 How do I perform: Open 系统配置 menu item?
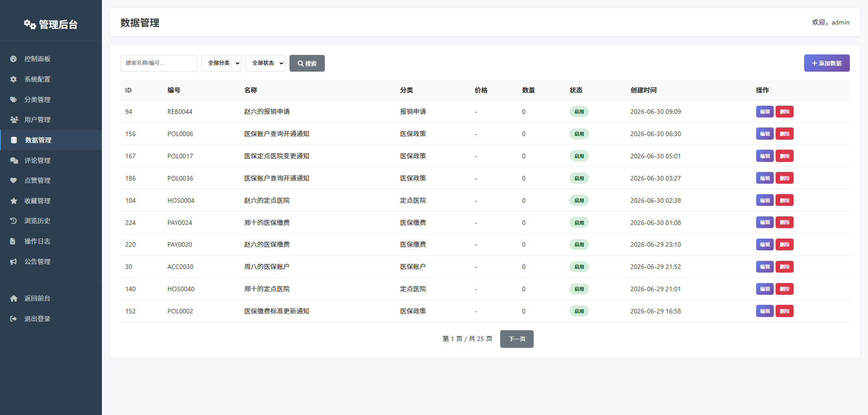click(51, 79)
